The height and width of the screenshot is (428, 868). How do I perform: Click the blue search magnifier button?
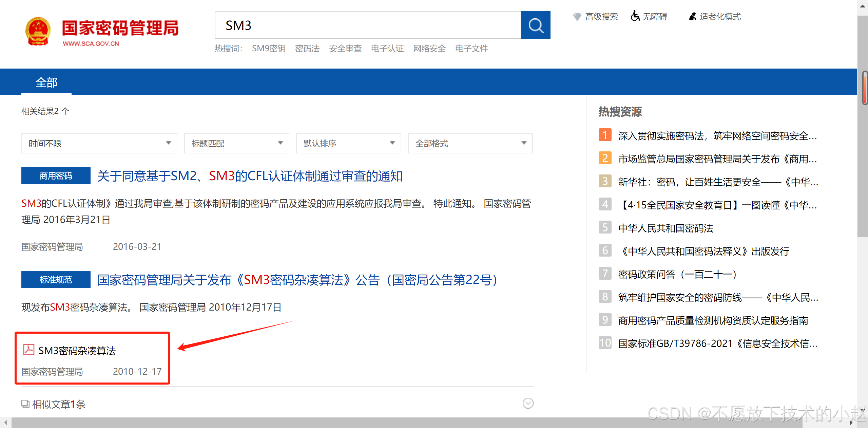click(535, 25)
